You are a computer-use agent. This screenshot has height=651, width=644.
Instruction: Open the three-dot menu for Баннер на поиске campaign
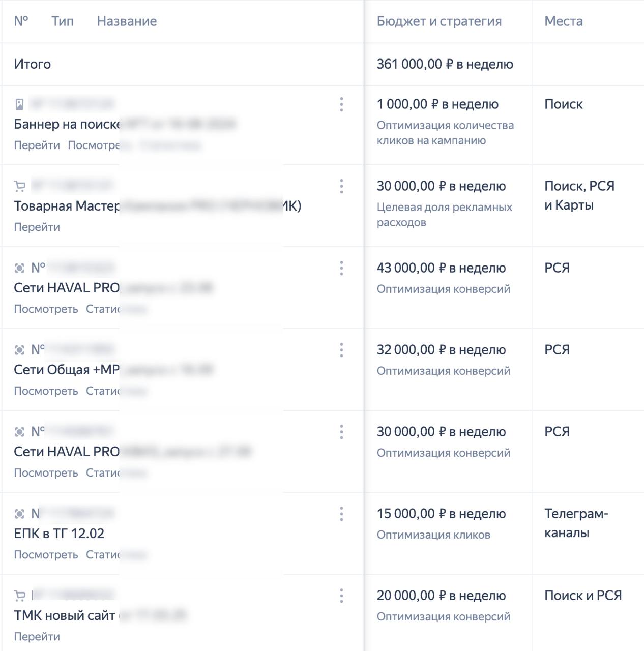[341, 104]
